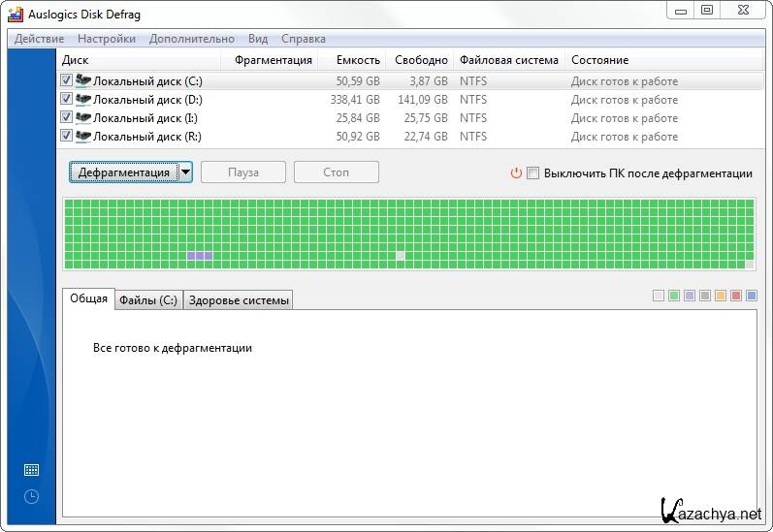Select the drive icon for disk C:

pos(83,81)
